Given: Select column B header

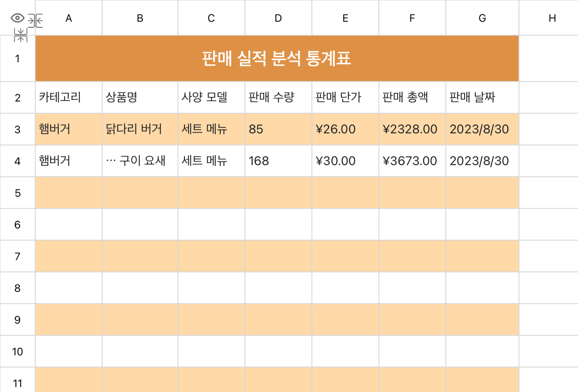Looking at the screenshot, I should [140, 18].
